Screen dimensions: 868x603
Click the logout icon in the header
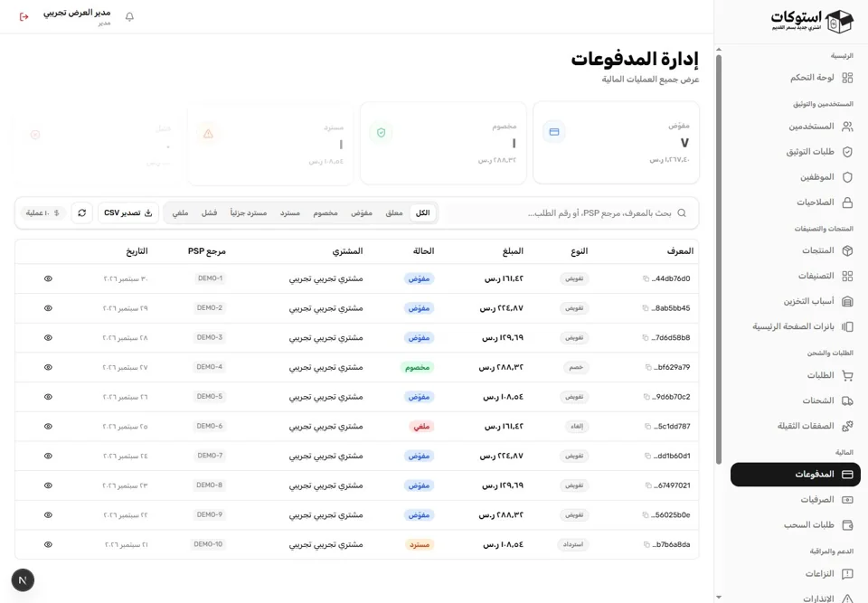click(x=24, y=16)
